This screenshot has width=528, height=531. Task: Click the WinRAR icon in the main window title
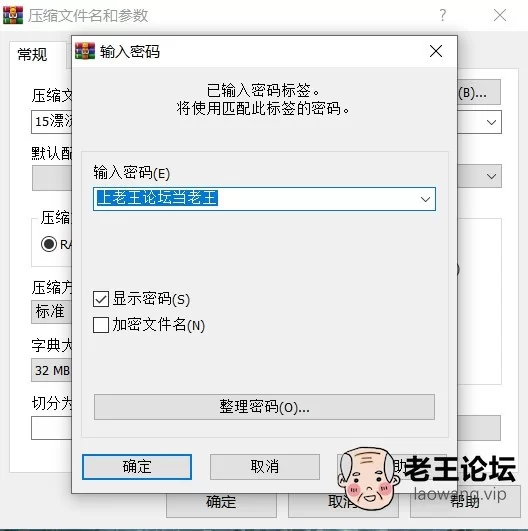pyautogui.click(x=13, y=15)
